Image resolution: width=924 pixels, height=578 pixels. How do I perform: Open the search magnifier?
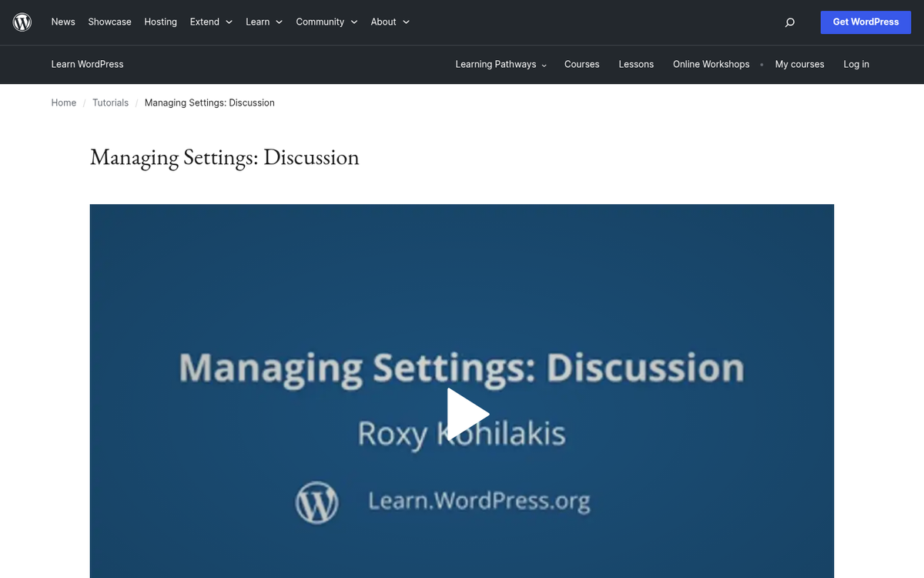coord(789,22)
